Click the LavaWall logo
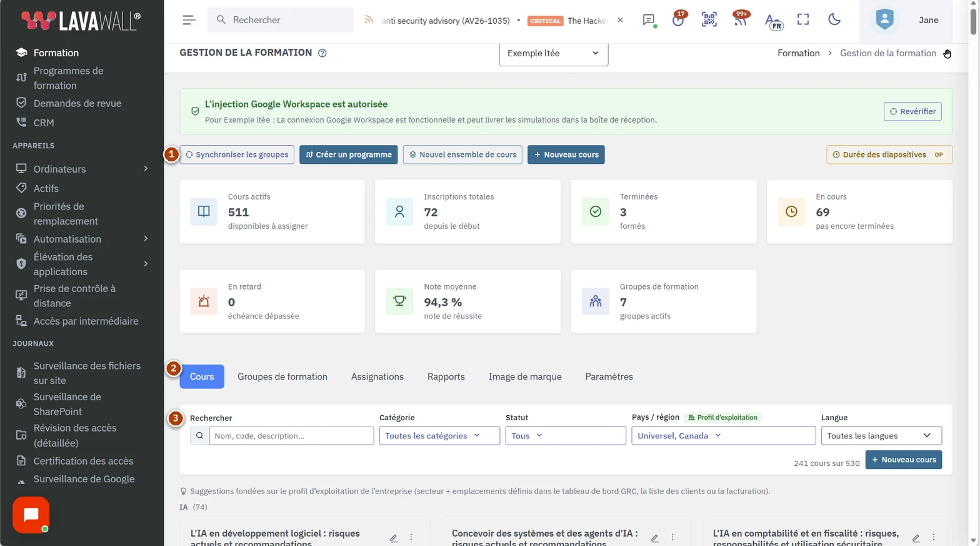This screenshot has height=546, width=980. [81, 21]
